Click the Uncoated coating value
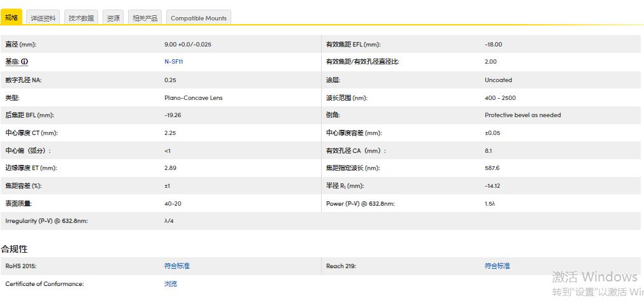This screenshot has width=644, height=305. point(498,80)
